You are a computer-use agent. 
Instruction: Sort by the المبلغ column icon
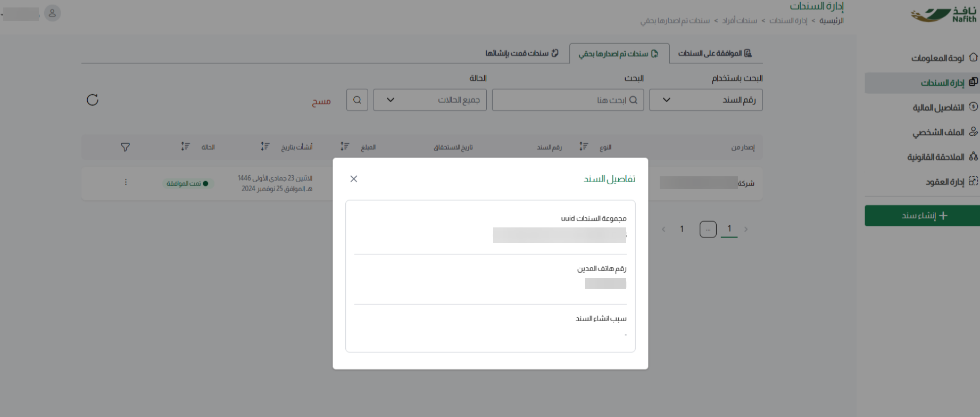(x=345, y=146)
